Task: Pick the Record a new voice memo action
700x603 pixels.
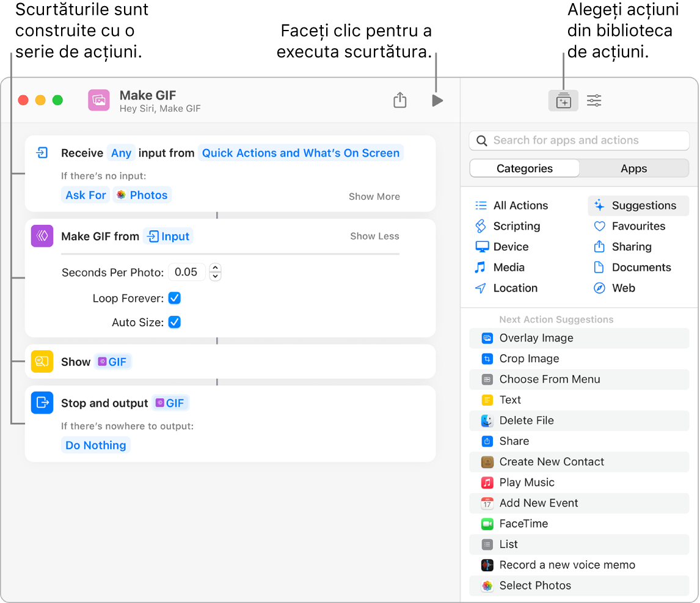Action: pos(567,565)
